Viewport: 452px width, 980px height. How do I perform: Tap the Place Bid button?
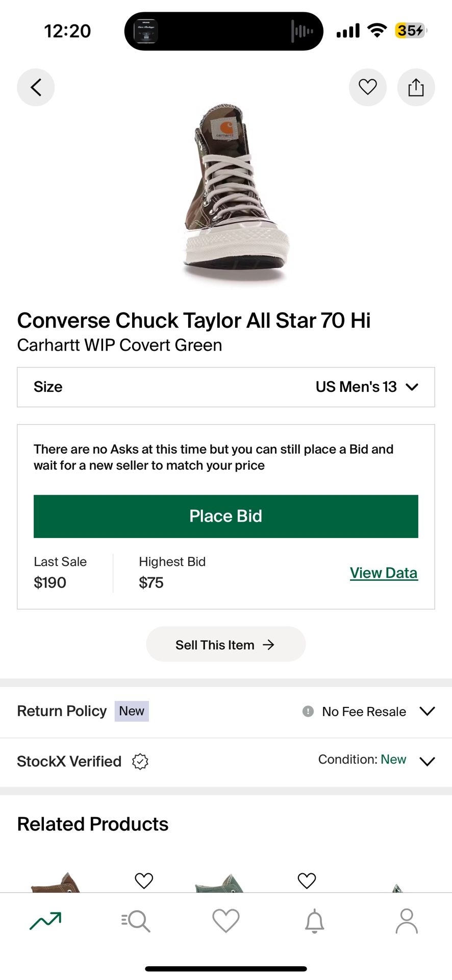(x=225, y=516)
